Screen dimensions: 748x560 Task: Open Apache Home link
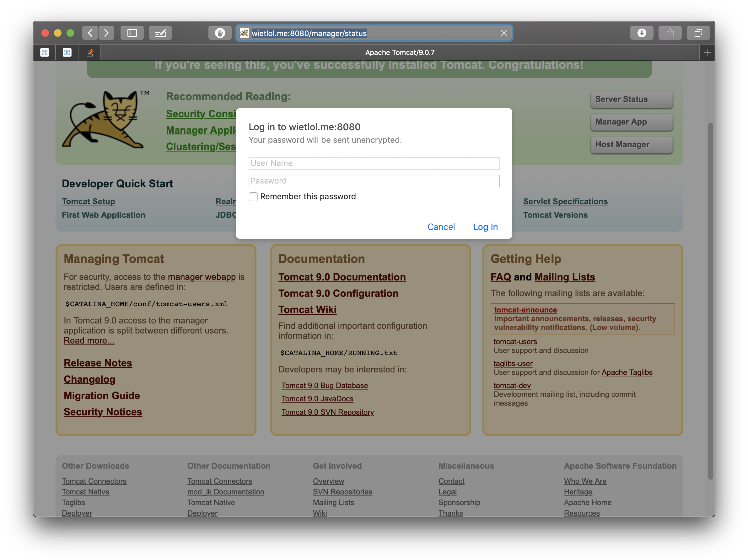click(587, 503)
